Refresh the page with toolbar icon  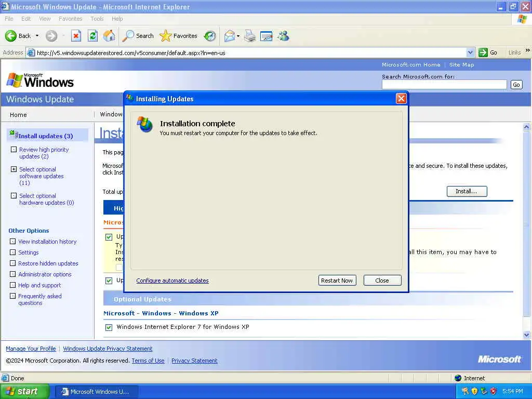pyautogui.click(x=92, y=36)
